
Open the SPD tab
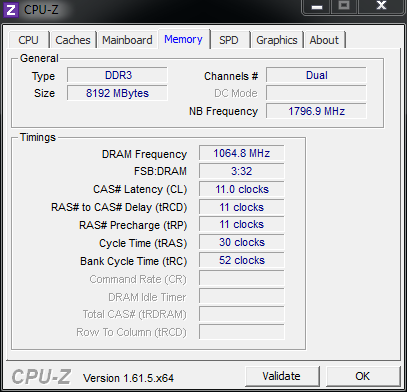coord(229,40)
